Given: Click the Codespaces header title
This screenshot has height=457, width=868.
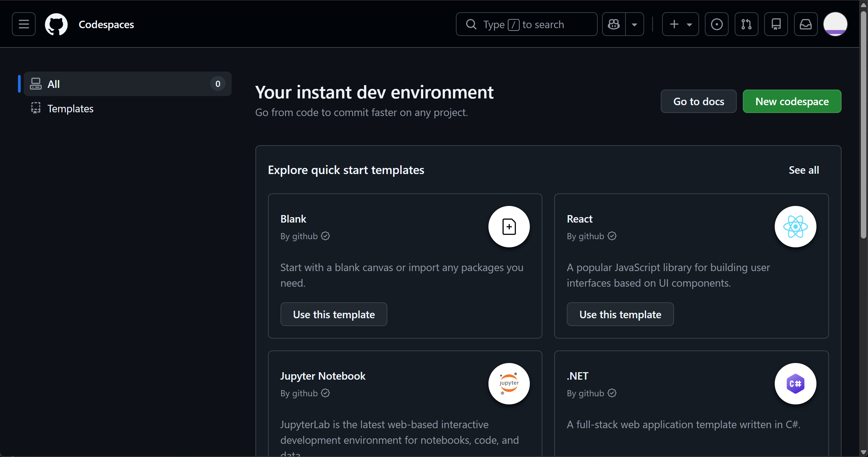Looking at the screenshot, I should pos(106,24).
